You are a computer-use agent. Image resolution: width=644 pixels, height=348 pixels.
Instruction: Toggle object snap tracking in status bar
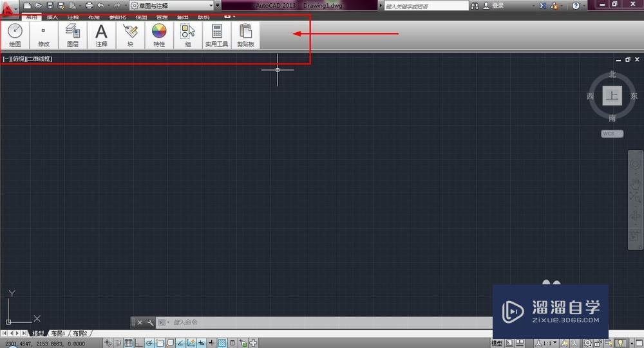click(180, 343)
